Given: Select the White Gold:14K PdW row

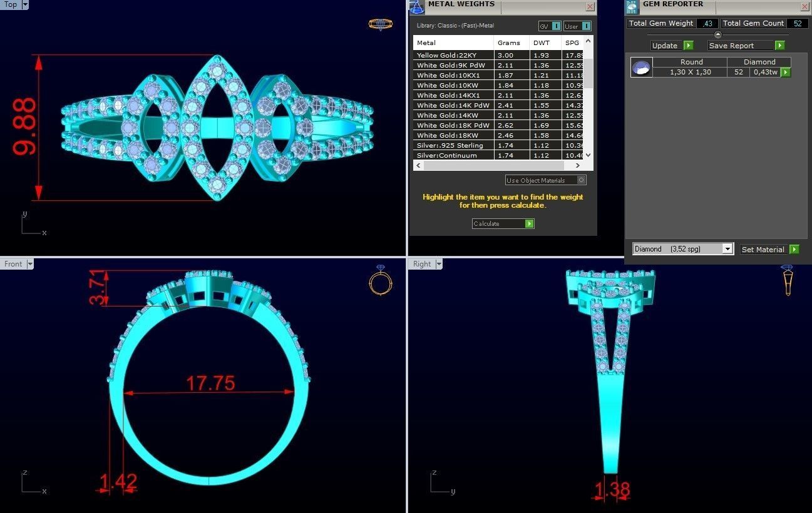Looking at the screenshot, I should pos(498,105).
